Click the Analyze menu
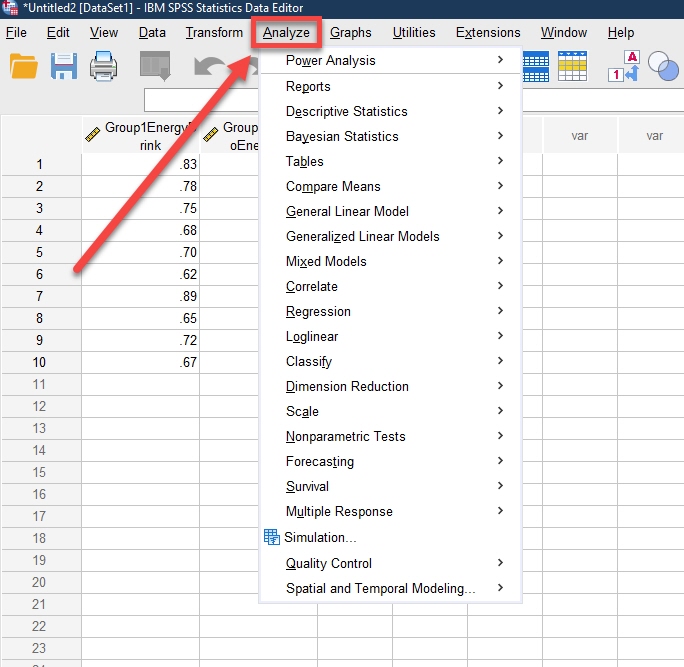This screenshot has height=667, width=684. click(286, 33)
